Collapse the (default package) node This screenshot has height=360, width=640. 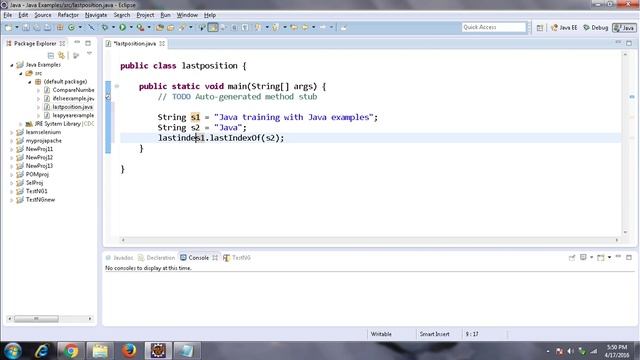tap(30, 82)
